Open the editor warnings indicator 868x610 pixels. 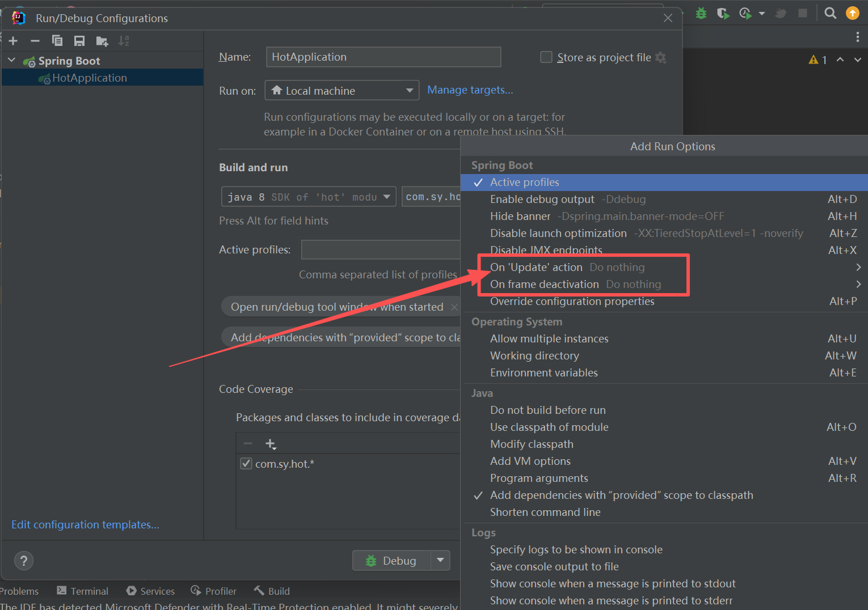pyautogui.click(x=818, y=60)
